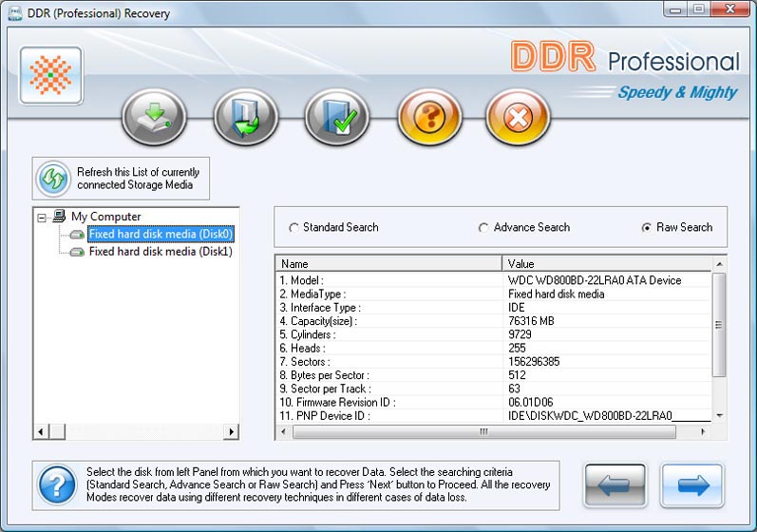
Task: Click the Name column header
Action: click(x=388, y=263)
